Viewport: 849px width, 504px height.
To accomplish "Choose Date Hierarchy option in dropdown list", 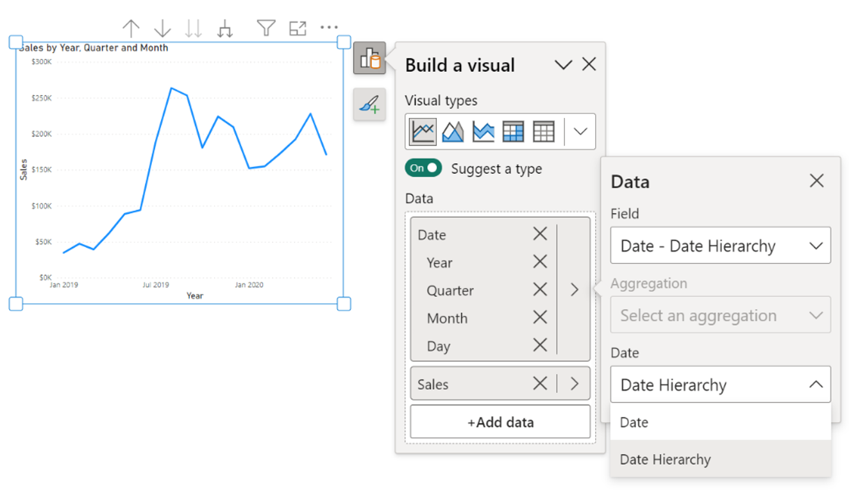I will 720,459.
